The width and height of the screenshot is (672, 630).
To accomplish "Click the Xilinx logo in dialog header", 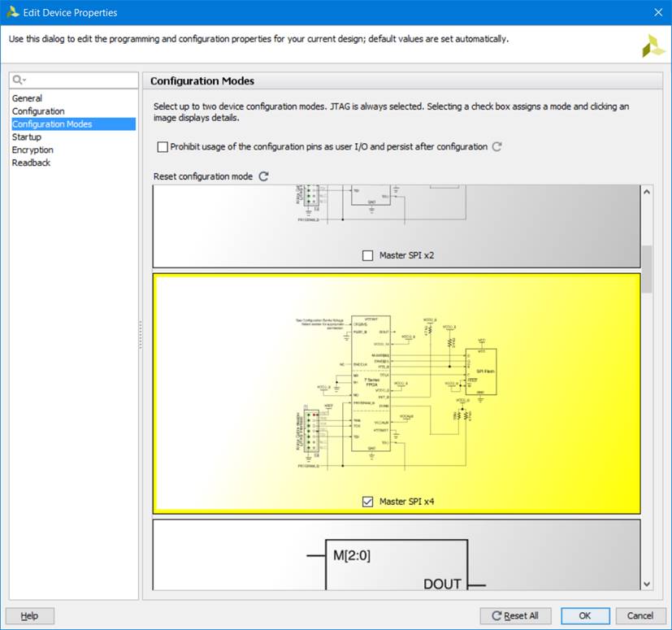I will (x=652, y=46).
